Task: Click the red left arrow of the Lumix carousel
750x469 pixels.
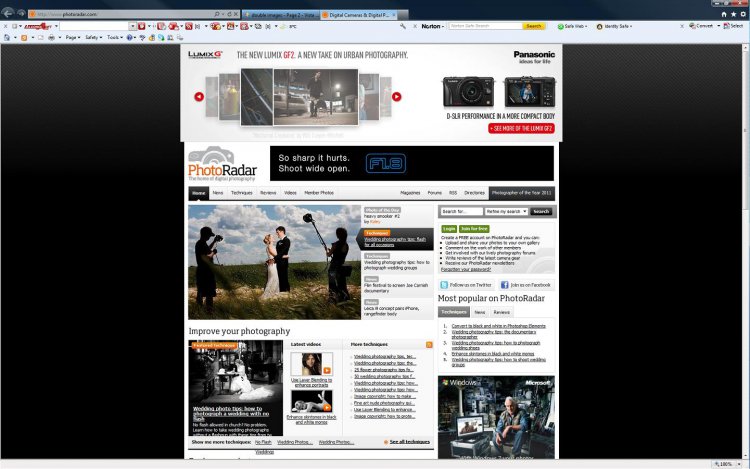Action: pos(199,97)
